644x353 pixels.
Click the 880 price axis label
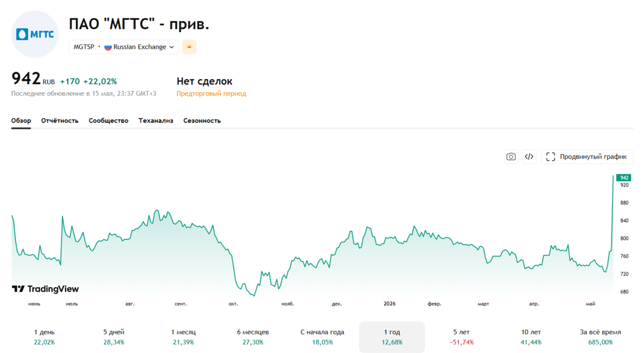[624, 203]
